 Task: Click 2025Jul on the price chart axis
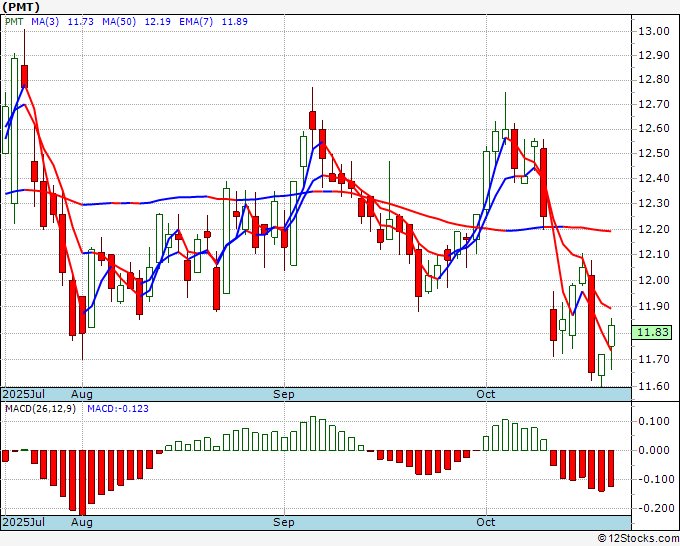[x=24, y=394]
